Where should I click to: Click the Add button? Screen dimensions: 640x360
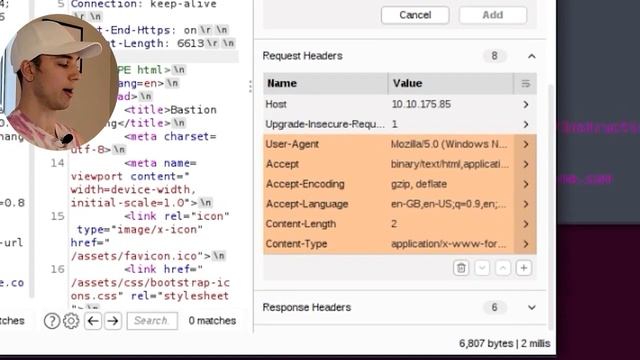pos(493,15)
